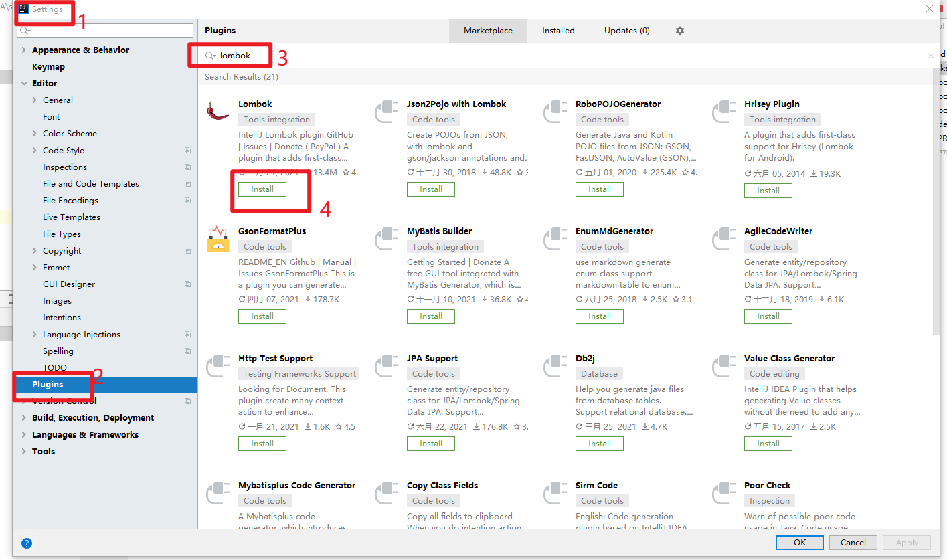Switch to the Installed tab
The height and width of the screenshot is (560, 947).
click(x=558, y=31)
